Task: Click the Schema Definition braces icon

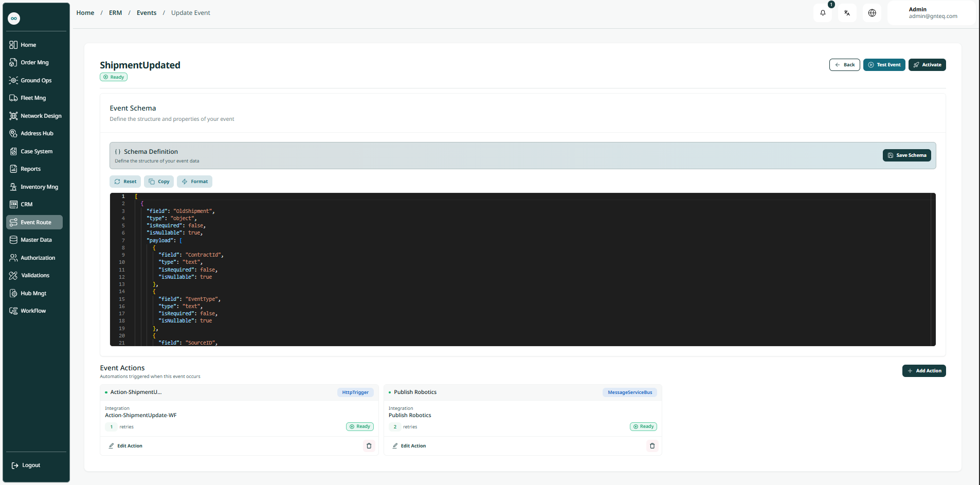Action: [118, 152]
